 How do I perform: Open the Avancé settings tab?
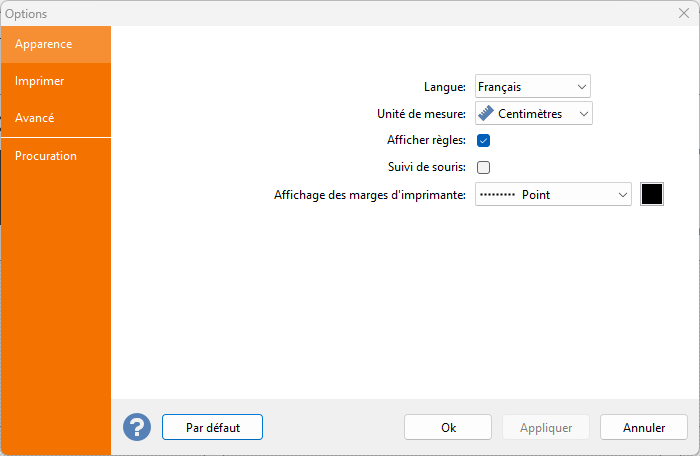[35, 118]
